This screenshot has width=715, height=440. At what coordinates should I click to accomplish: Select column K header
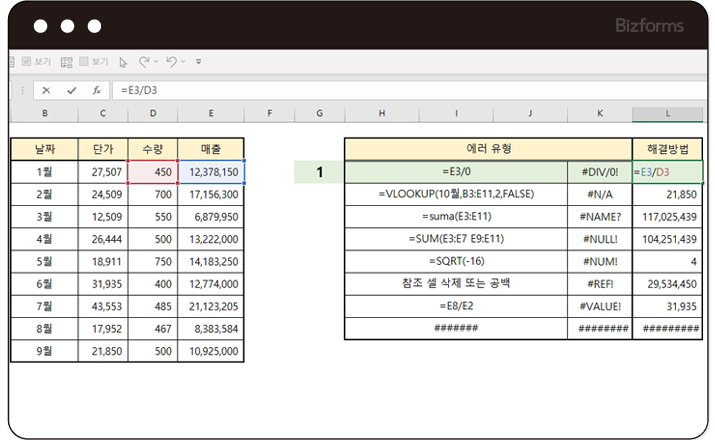(600, 114)
